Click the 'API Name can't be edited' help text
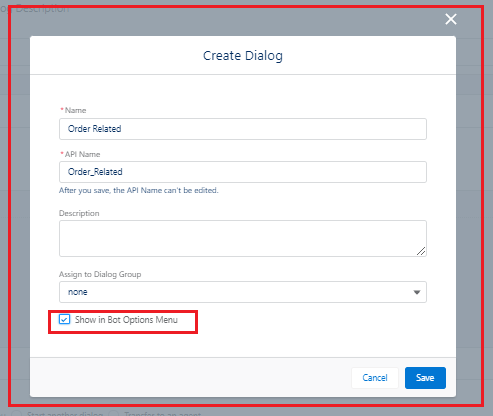Image resolution: width=493 pixels, height=416 pixels. coord(139,190)
